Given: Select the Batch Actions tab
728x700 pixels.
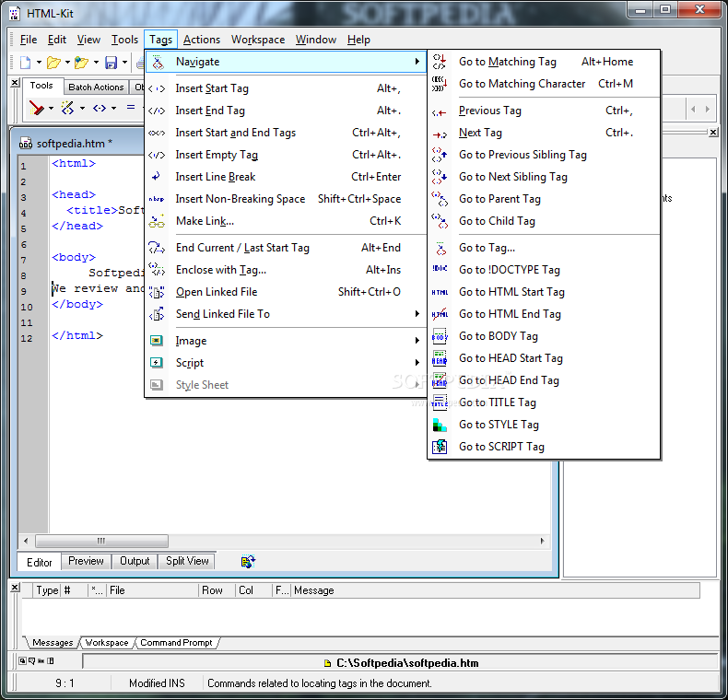Looking at the screenshot, I should pyautogui.click(x=96, y=87).
